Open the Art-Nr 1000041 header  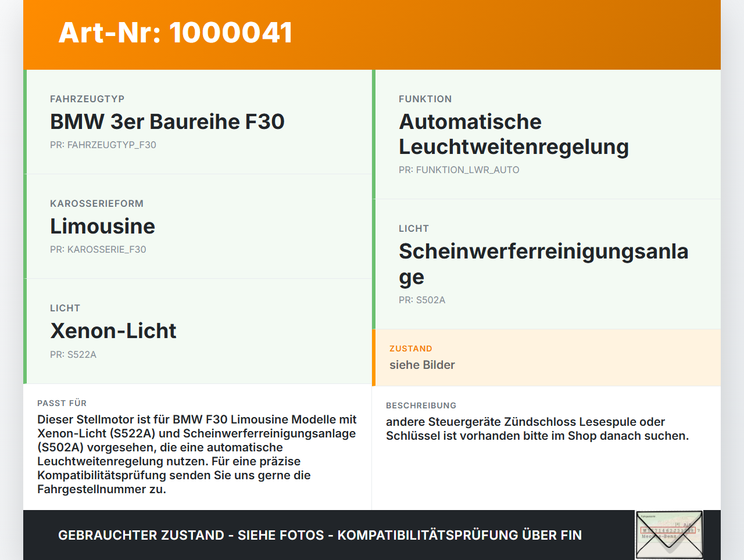[x=174, y=33]
